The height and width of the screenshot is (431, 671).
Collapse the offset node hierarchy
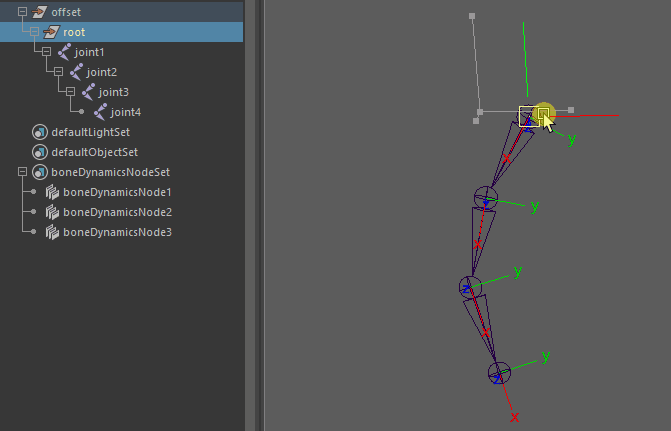click(x=22, y=12)
